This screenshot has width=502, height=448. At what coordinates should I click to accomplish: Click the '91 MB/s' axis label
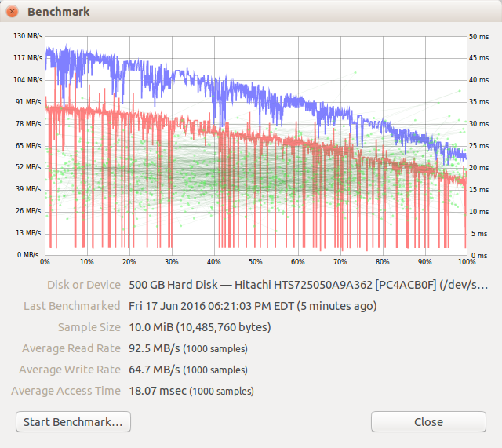(28, 101)
